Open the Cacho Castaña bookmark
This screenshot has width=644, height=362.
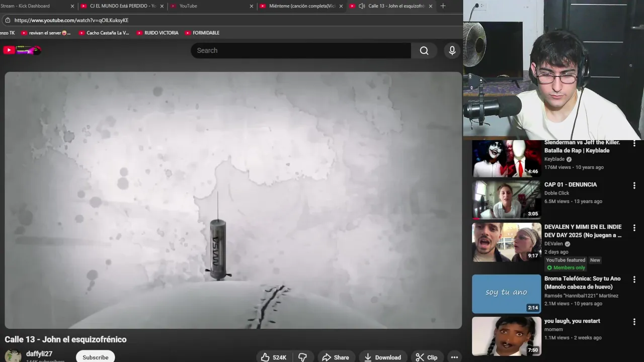tap(104, 33)
